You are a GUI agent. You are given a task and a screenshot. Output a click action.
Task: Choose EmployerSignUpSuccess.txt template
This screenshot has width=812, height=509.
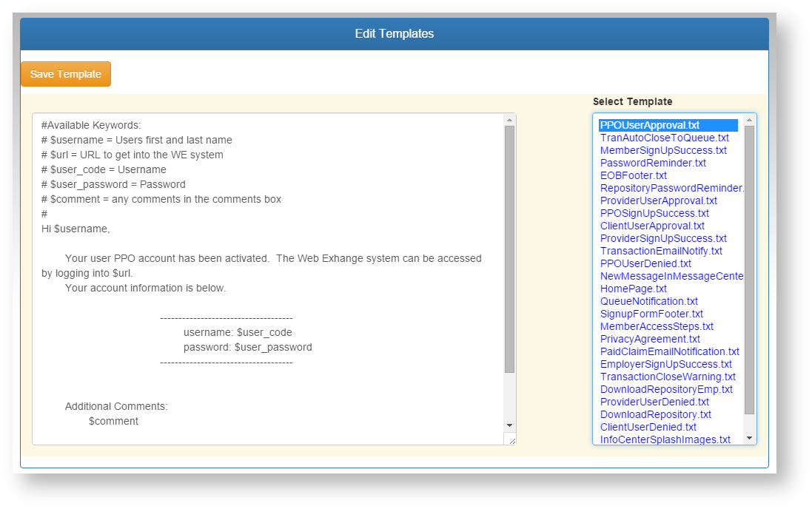coord(666,364)
